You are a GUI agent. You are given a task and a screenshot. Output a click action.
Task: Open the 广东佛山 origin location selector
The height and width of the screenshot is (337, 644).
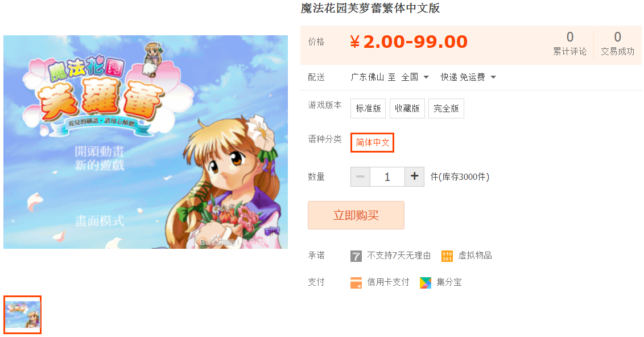(x=367, y=77)
